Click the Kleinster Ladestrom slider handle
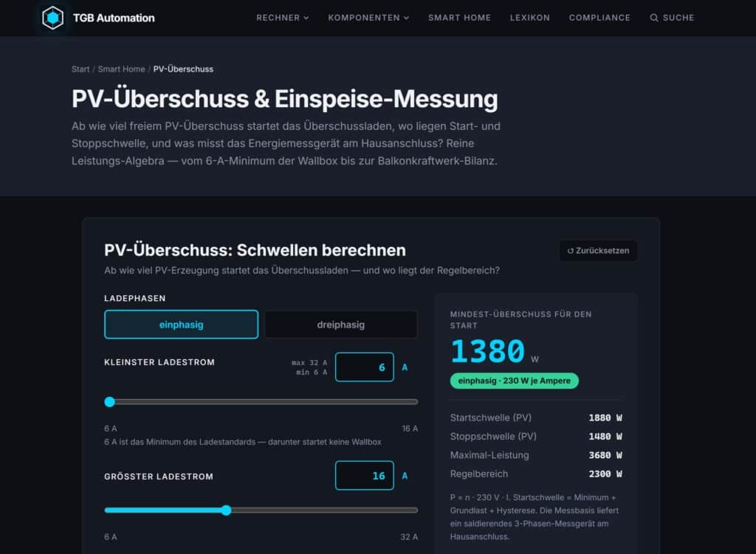The height and width of the screenshot is (554, 756). (110, 402)
